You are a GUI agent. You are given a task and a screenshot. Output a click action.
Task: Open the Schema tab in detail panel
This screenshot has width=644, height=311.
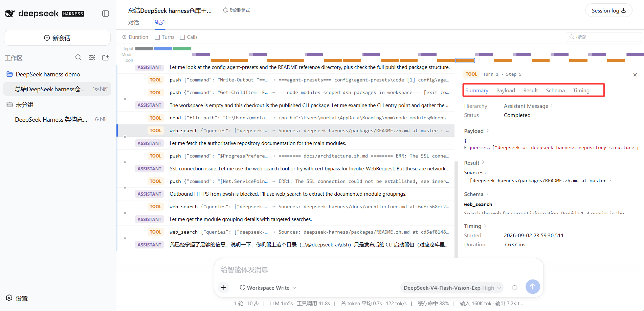coord(555,90)
